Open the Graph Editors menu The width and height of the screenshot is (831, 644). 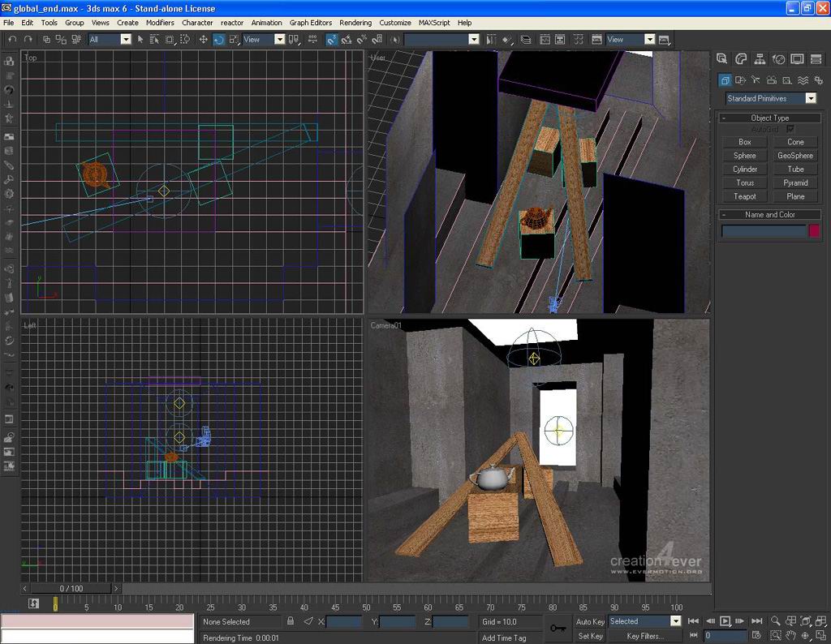click(x=310, y=23)
